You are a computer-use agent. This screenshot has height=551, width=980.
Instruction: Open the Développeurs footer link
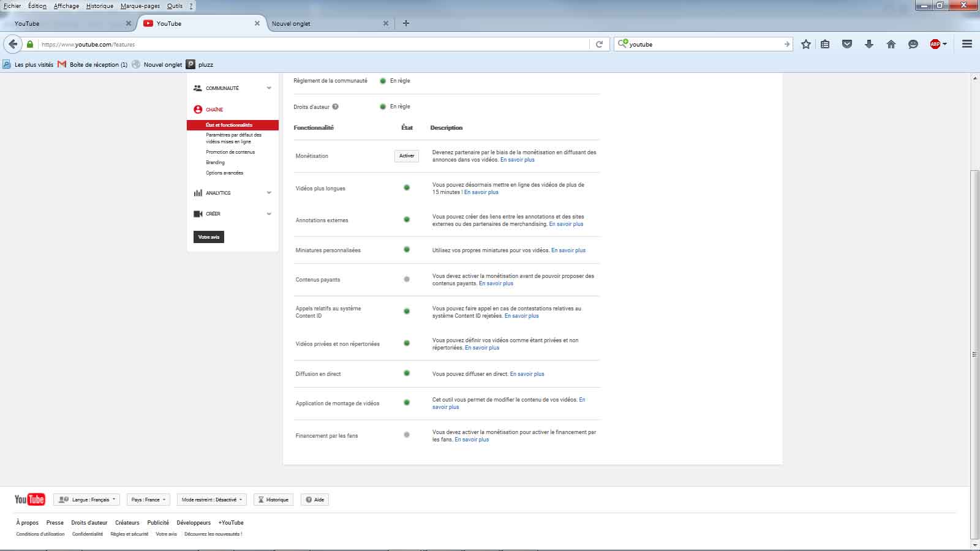(x=194, y=523)
